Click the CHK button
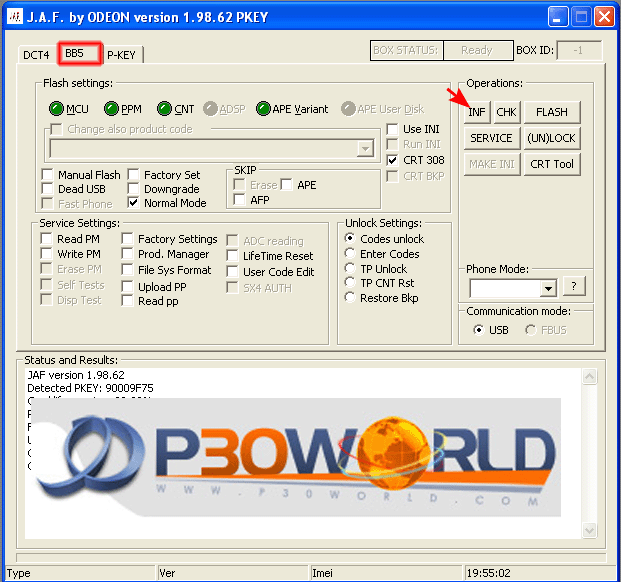Viewport: 621px width, 582px height. click(506, 112)
